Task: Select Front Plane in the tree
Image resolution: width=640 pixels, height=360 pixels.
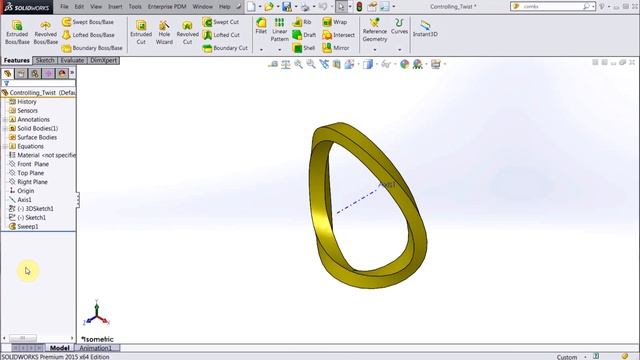Action: click(x=33, y=164)
